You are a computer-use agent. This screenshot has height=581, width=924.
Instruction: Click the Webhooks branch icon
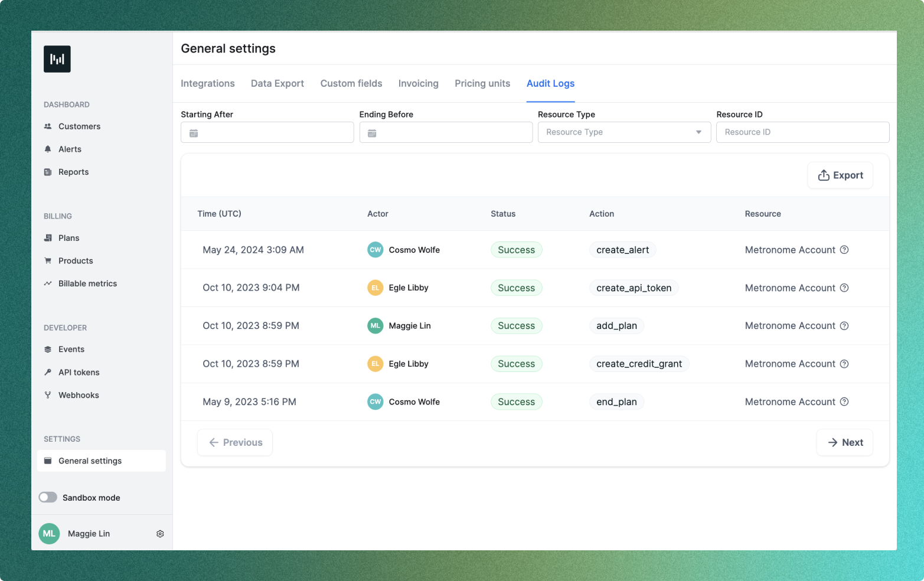(x=48, y=394)
